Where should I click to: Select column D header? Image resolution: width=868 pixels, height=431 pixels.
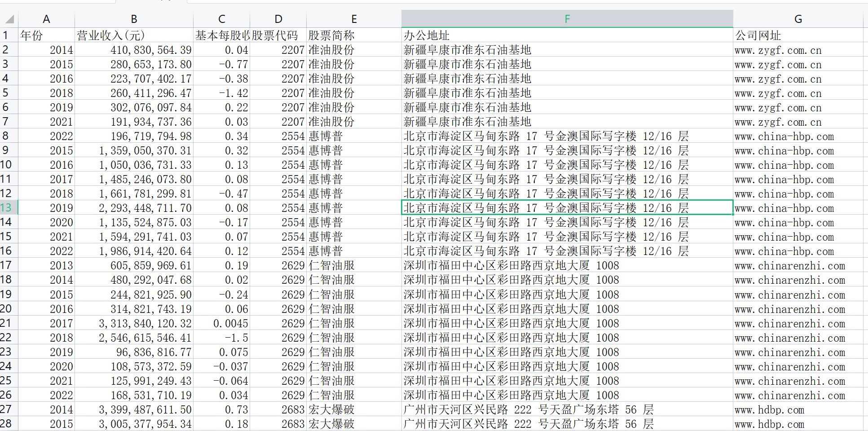[278, 19]
